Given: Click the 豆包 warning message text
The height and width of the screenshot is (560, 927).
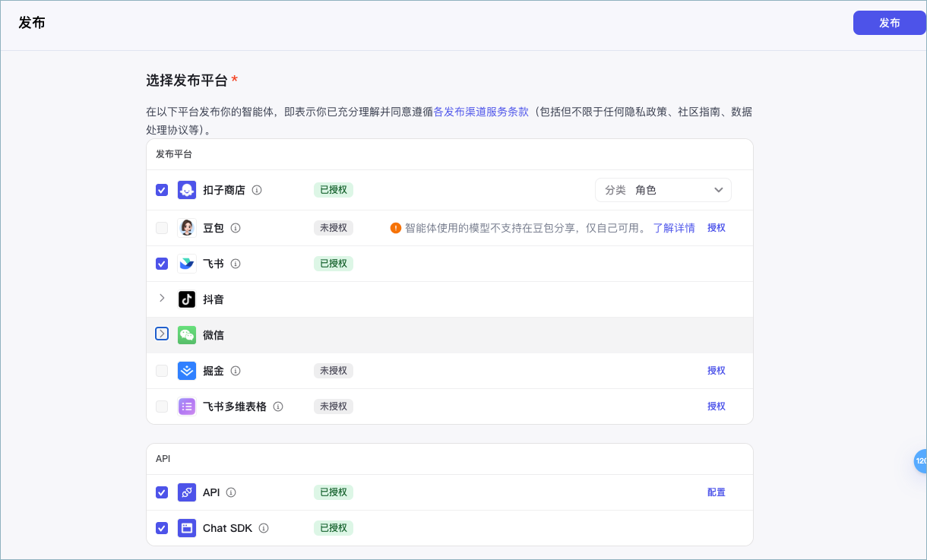Looking at the screenshot, I should point(526,228).
